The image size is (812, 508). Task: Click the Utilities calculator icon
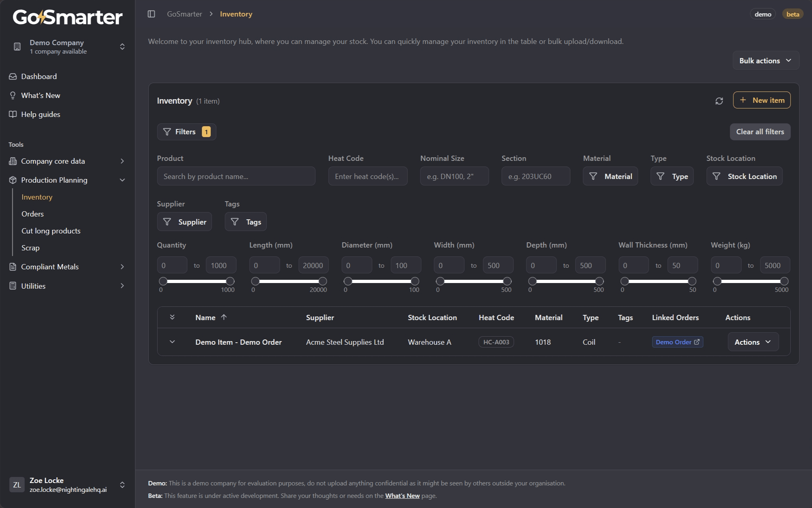click(13, 286)
